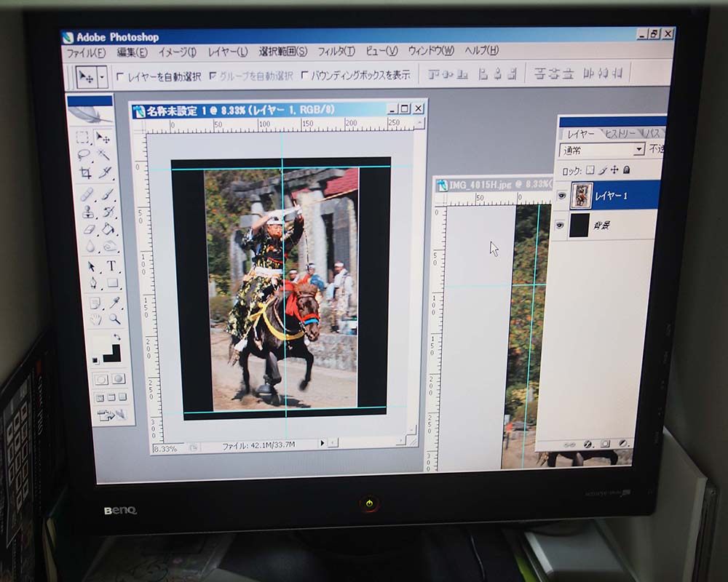Screen dimensions: 728x582
Task: Open the 通常 blend mode dropdown
Action: pyautogui.click(x=639, y=149)
